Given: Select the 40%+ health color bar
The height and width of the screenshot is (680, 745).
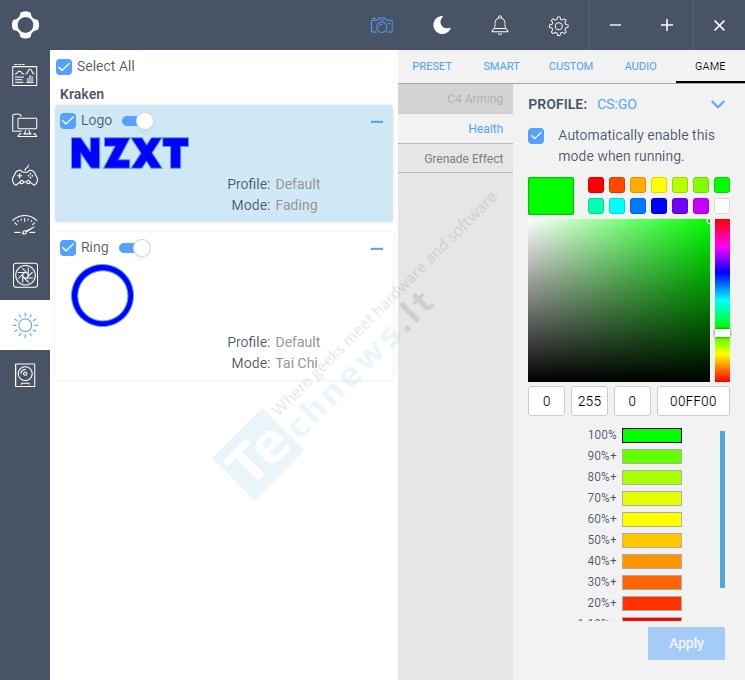Looking at the screenshot, I should pyautogui.click(x=652, y=561).
